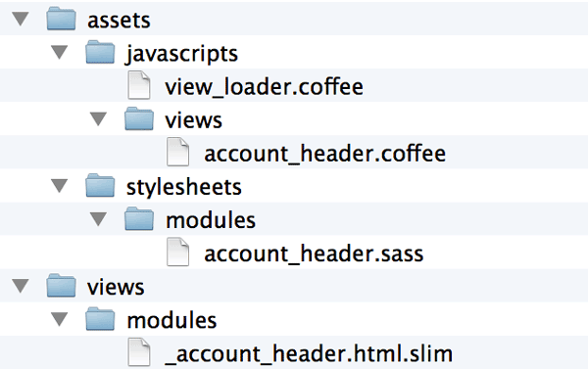This screenshot has width=588, height=369.
Task: Select the account_header.coffee file name
Action: click(324, 154)
